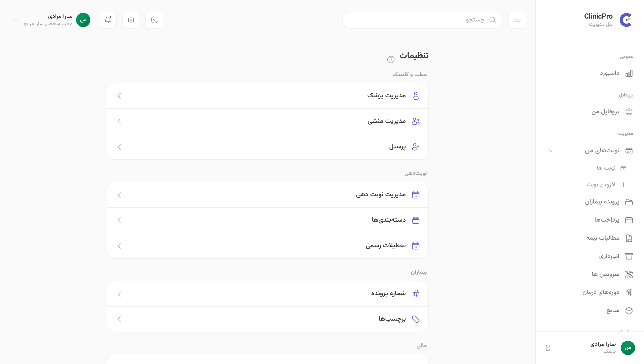
Task: Click the نوبت ها small calendar icon
Action: coord(623,168)
